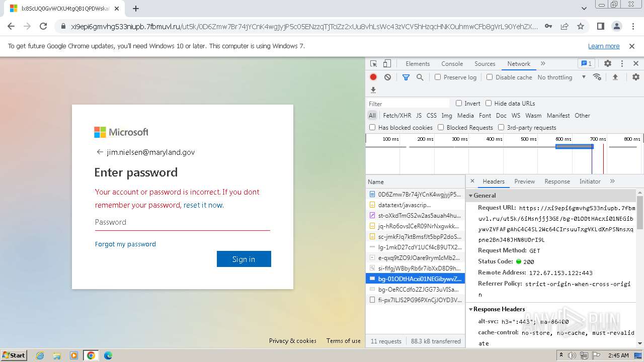Open a new browser tab
644x362 pixels.
pos(136,9)
